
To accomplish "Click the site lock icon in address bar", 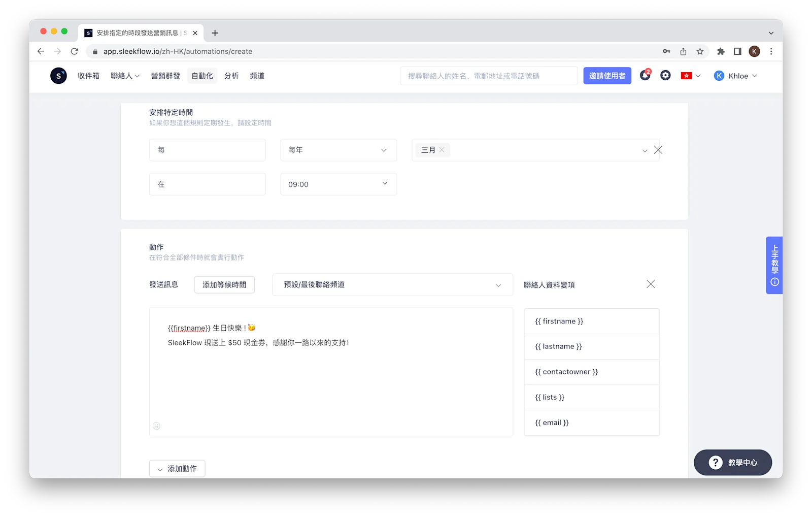I will (x=95, y=51).
